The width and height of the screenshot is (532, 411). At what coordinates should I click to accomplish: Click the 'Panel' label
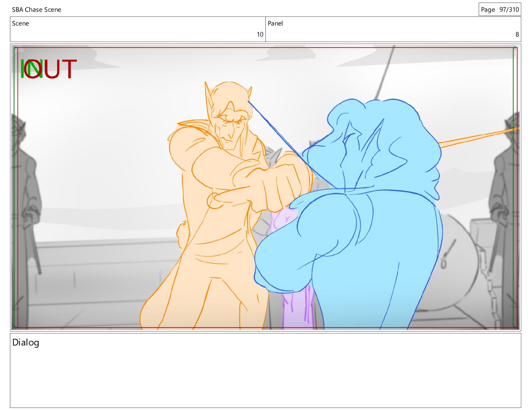point(275,24)
